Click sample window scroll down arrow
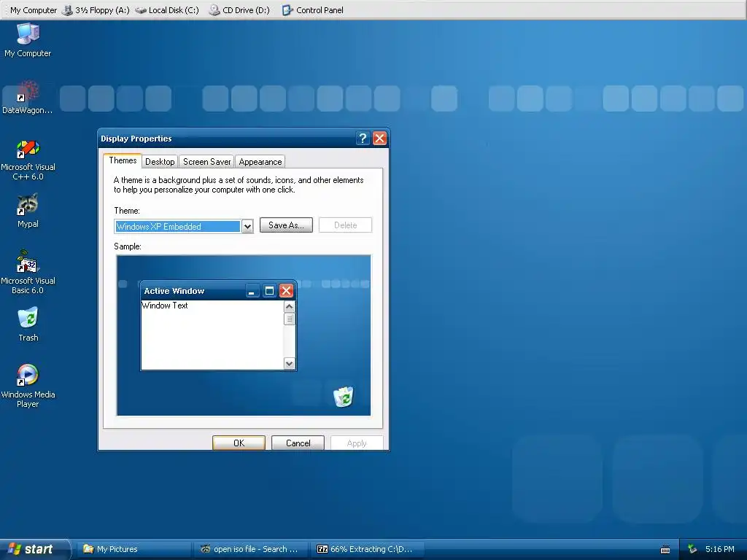 point(289,364)
